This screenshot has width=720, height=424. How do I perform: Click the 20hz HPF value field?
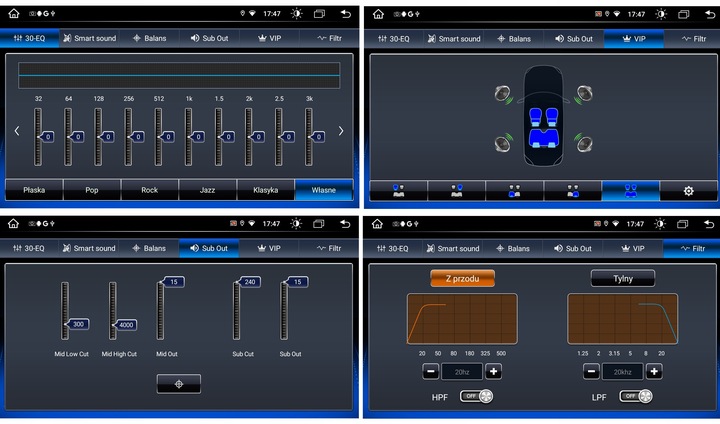(462, 372)
